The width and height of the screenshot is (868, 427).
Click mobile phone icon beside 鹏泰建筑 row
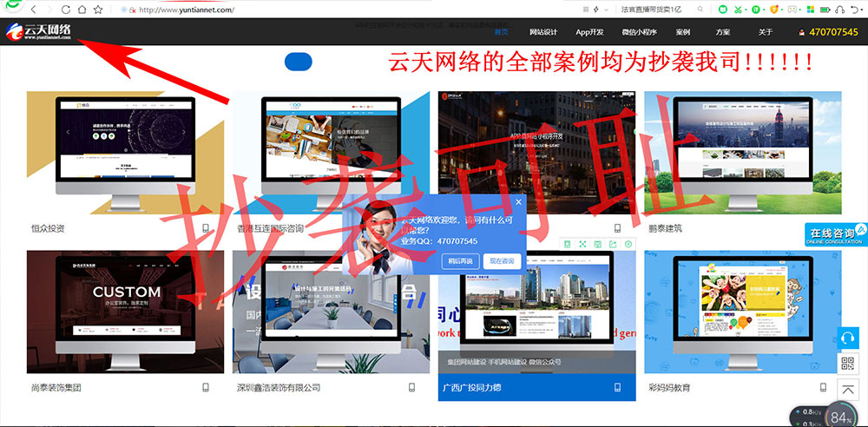tap(618, 228)
